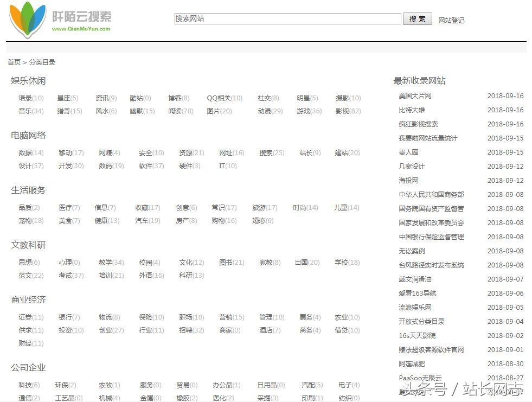Open 我要啦网站流量统计 listing
Screen dimensions: 532x402
click(428, 138)
